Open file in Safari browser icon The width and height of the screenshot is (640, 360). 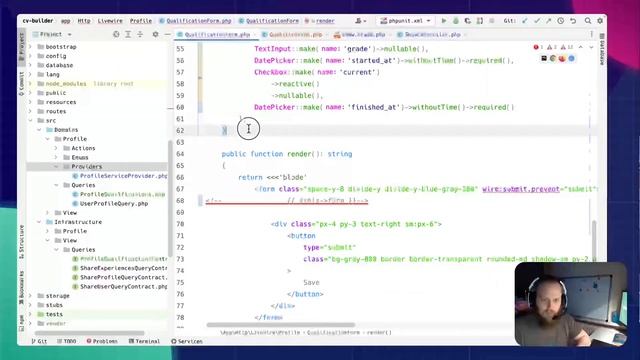pyautogui.click(x=571, y=59)
